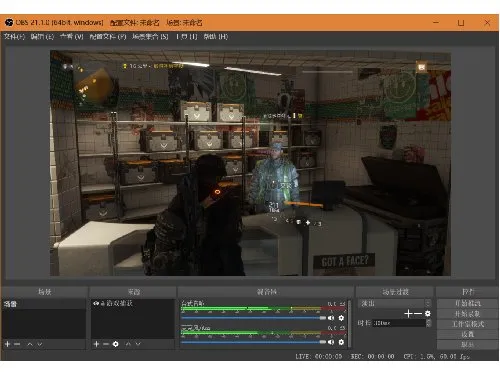Viewport: 500px width, 375px height.
Task: Open scene transition properties gear
Action: [428, 313]
